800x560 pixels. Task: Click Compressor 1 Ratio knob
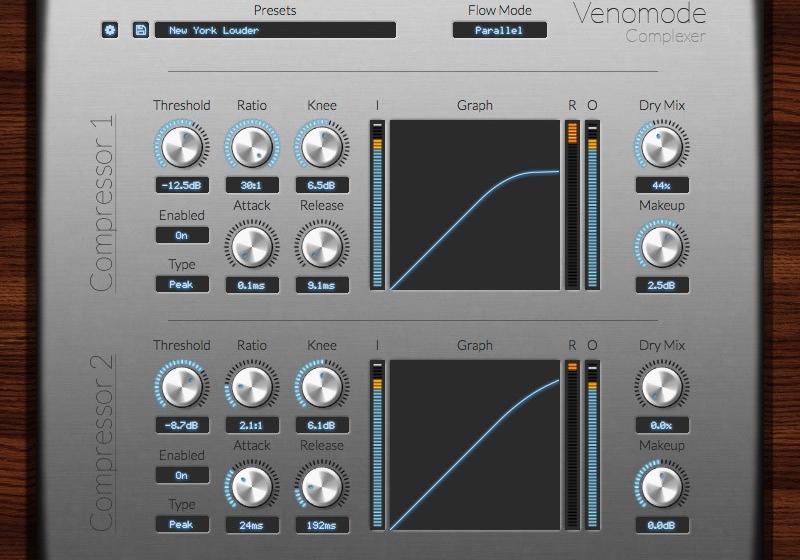[252, 146]
